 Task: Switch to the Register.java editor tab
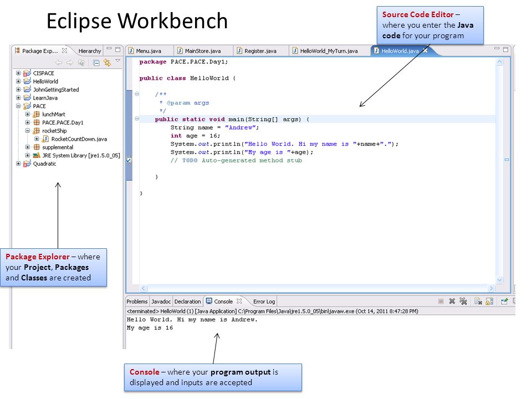(260, 51)
